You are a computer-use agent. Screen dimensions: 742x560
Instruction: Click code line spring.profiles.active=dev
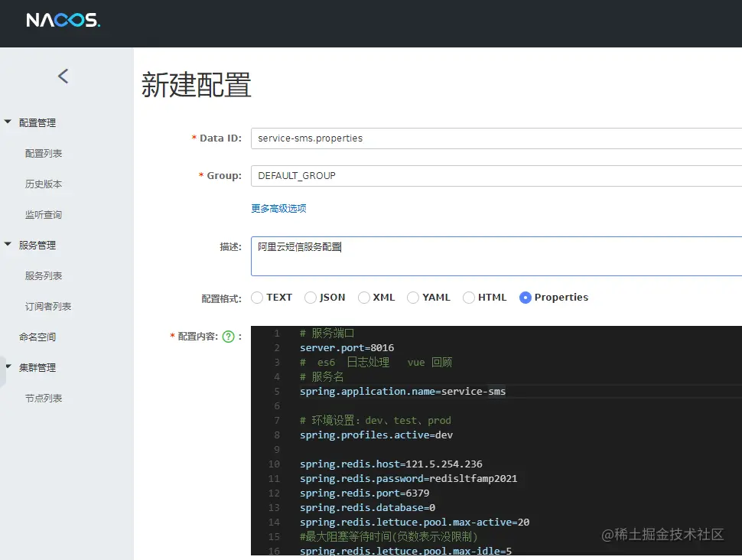click(376, 435)
